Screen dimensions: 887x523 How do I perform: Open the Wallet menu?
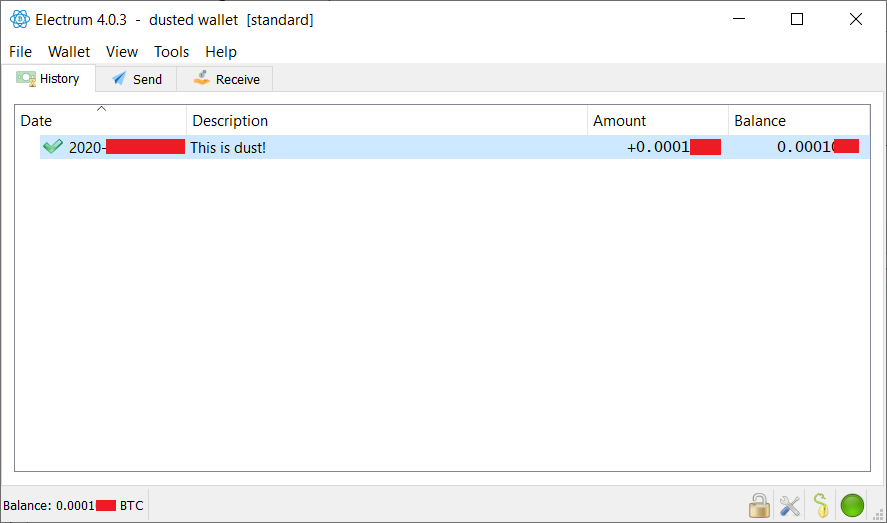coord(69,52)
